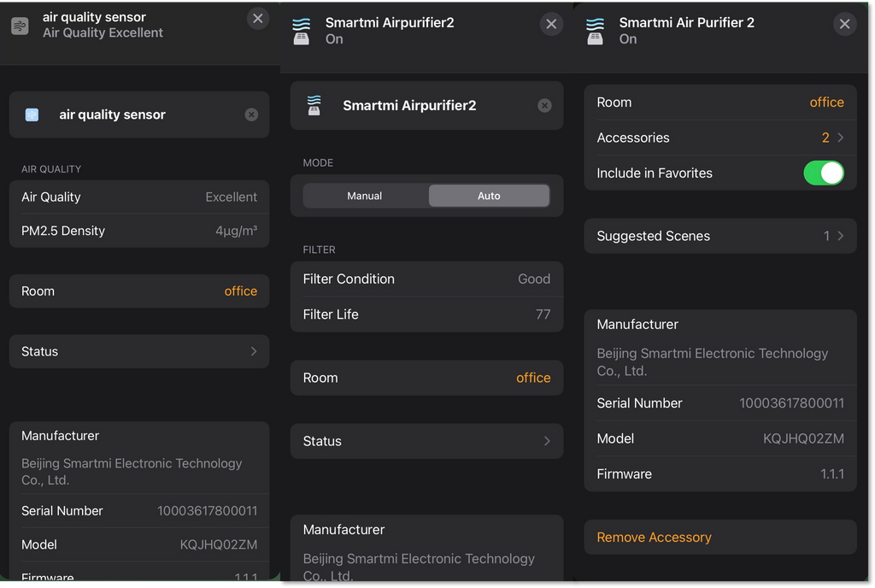Close the Smartmi Airpurifier2 panel
Screen dimensions: 875x588
(551, 24)
